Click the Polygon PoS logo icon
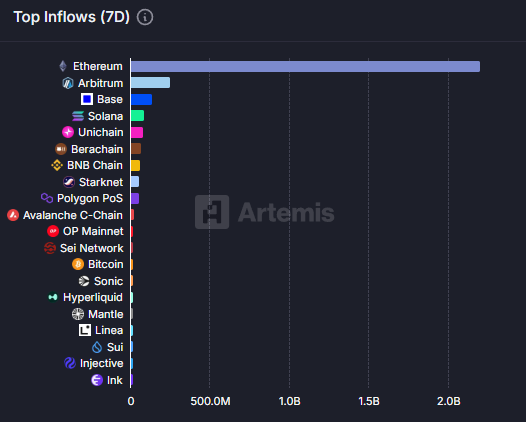 47,198
